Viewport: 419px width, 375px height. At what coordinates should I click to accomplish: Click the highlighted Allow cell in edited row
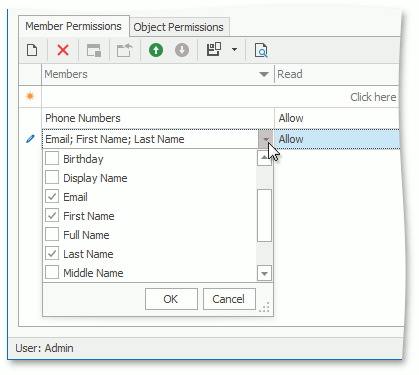[x=337, y=139]
